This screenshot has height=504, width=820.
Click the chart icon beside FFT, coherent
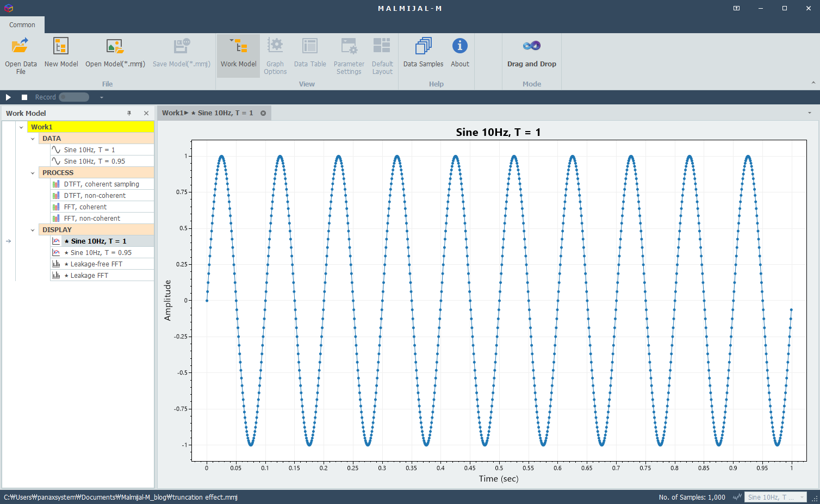click(x=56, y=207)
